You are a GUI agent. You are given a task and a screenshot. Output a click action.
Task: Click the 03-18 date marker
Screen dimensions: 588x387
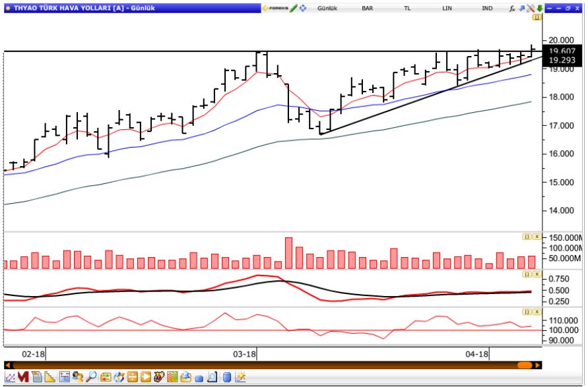click(244, 354)
